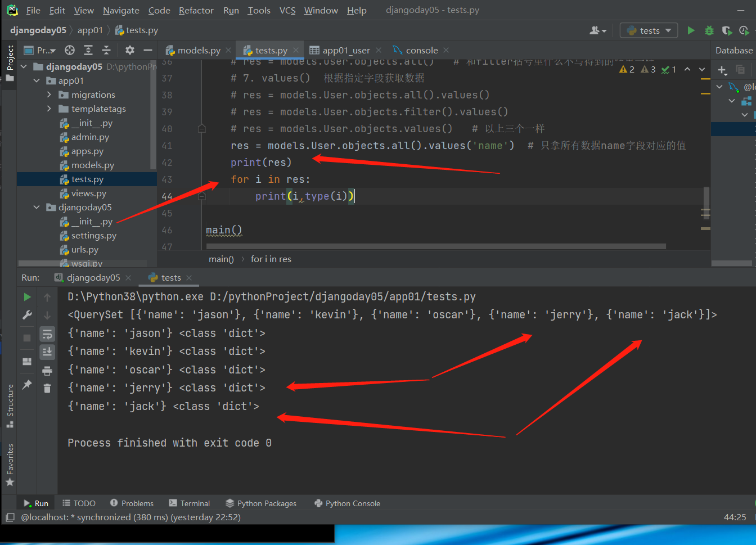Run the tests configuration with the green play button
Viewport: 756px width, 545px height.
[x=691, y=30]
